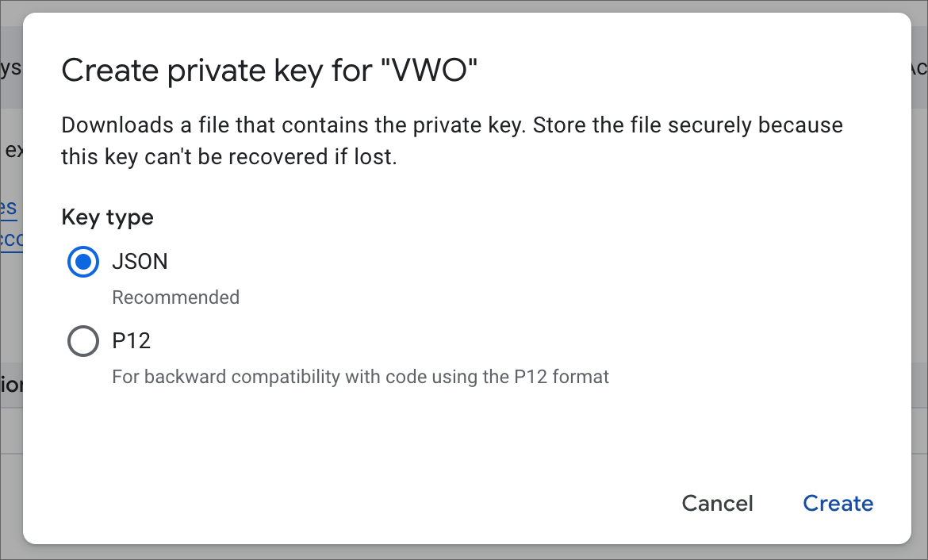Click the "Recommended" hint under JSON

click(176, 297)
